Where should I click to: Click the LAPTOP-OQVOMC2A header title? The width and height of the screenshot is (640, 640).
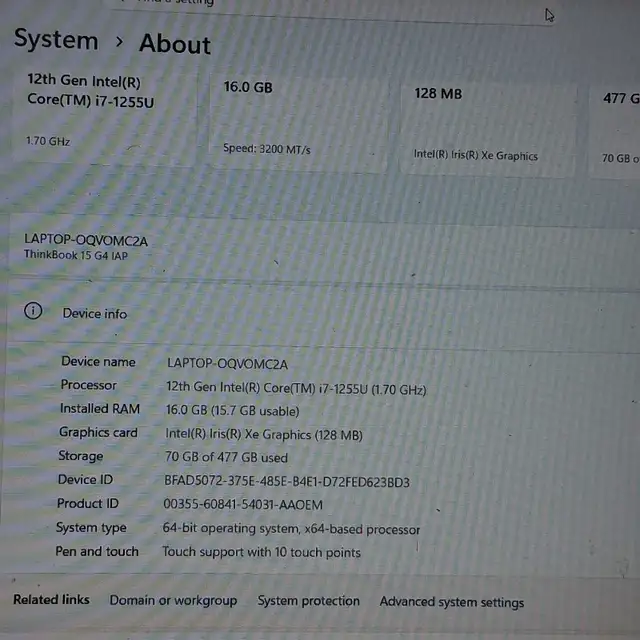86,240
